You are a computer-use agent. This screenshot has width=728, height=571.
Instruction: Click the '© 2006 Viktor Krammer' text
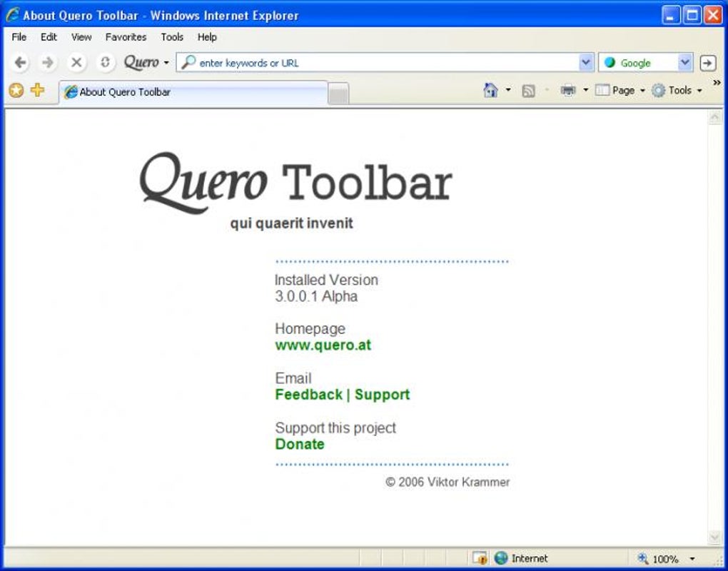point(448,482)
